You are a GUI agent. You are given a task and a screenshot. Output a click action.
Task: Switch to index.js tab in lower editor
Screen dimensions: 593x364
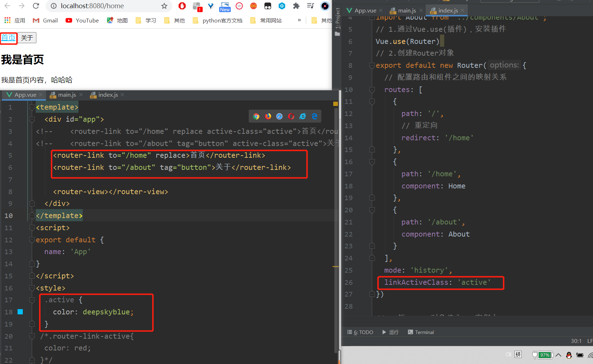pos(108,95)
